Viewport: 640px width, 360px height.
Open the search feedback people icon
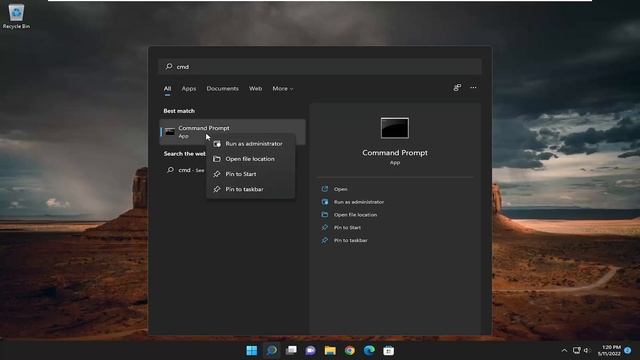pos(457,87)
